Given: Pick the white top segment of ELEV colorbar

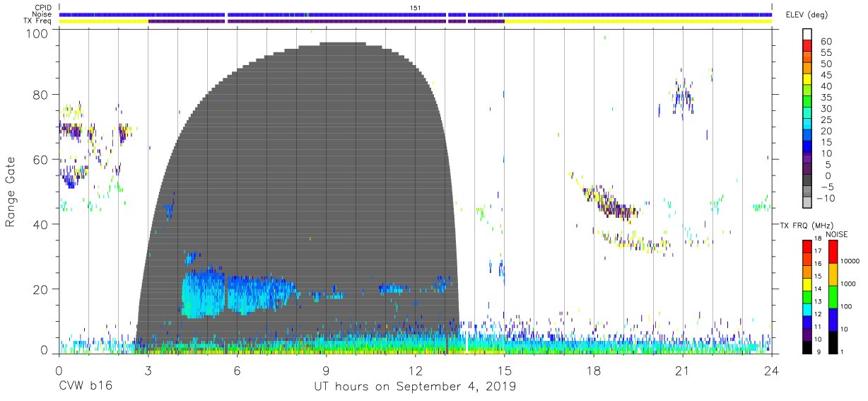Looking at the screenshot, I should tap(807, 35).
